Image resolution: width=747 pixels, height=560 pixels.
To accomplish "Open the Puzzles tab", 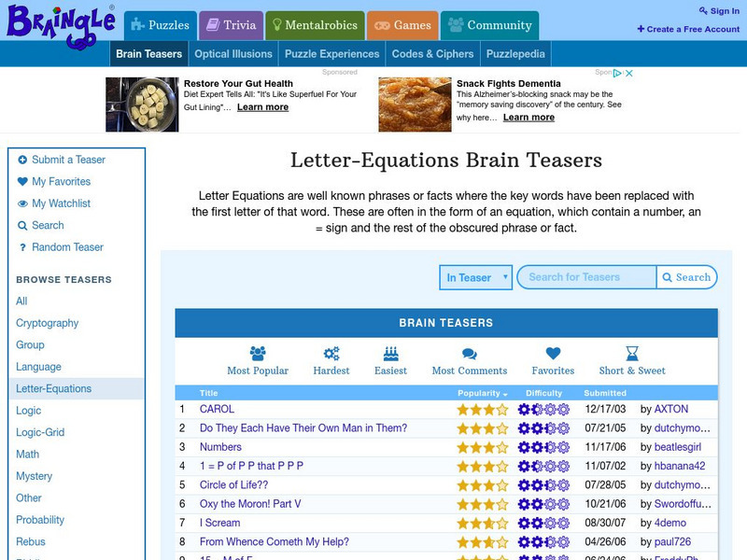I will [160, 26].
